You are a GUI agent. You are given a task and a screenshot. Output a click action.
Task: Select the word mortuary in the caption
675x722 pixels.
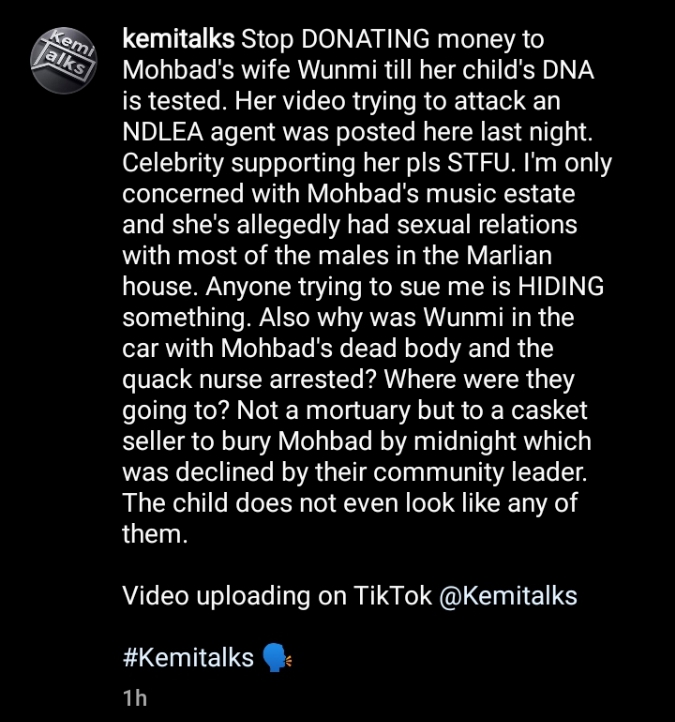(358, 411)
